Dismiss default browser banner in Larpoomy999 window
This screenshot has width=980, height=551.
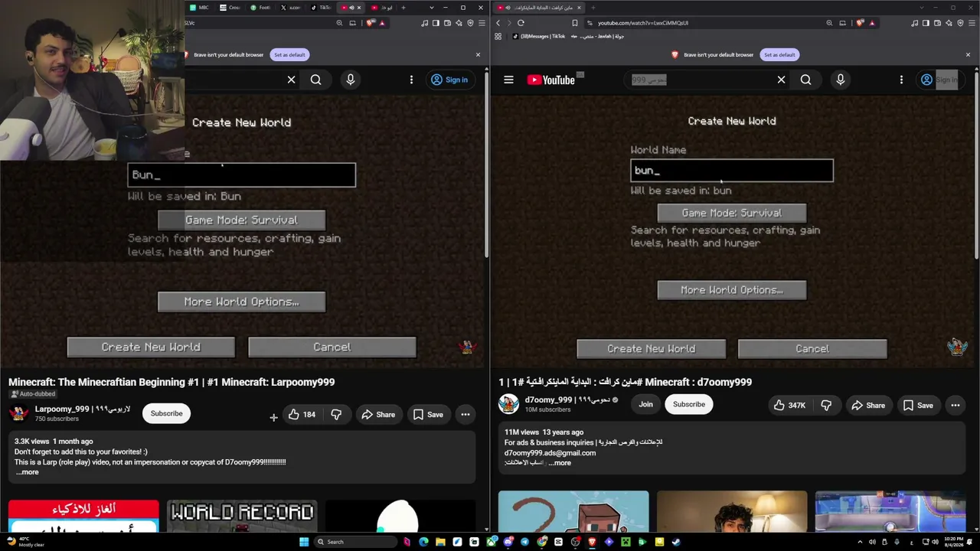tap(478, 55)
